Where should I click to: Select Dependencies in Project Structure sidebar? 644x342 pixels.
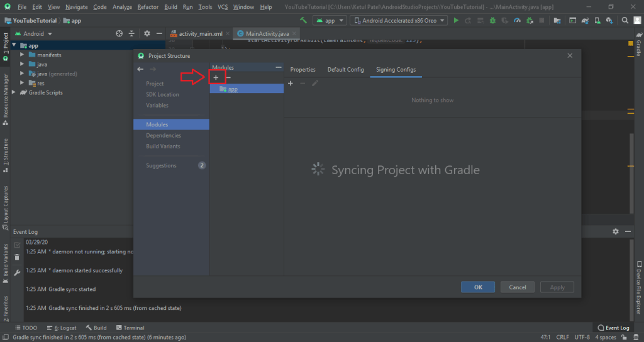click(x=164, y=135)
